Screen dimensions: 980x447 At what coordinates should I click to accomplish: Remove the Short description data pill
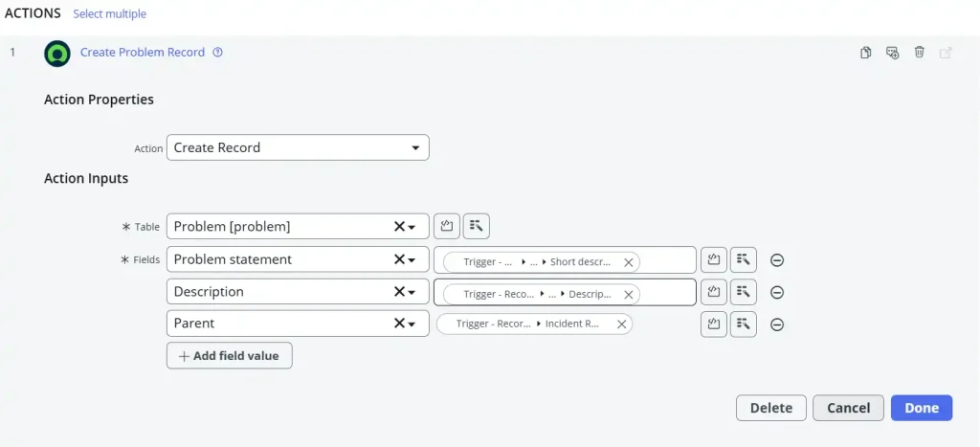[x=629, y=262]
